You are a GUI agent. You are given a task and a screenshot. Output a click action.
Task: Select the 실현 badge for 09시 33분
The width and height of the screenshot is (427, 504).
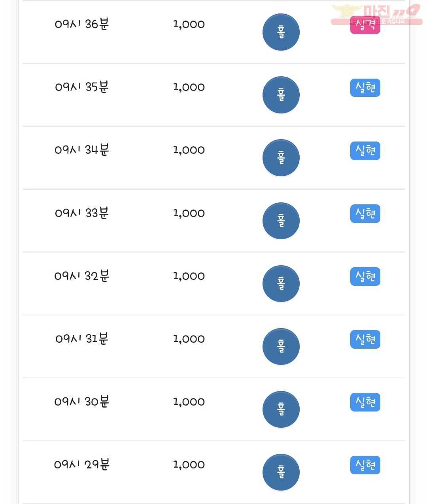365,213
